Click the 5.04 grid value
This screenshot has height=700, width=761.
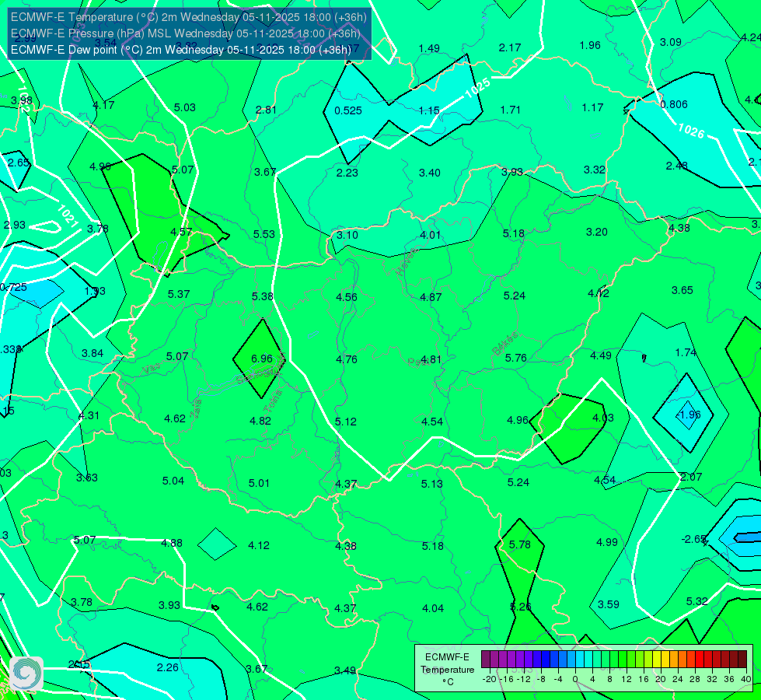pos(173,481)
